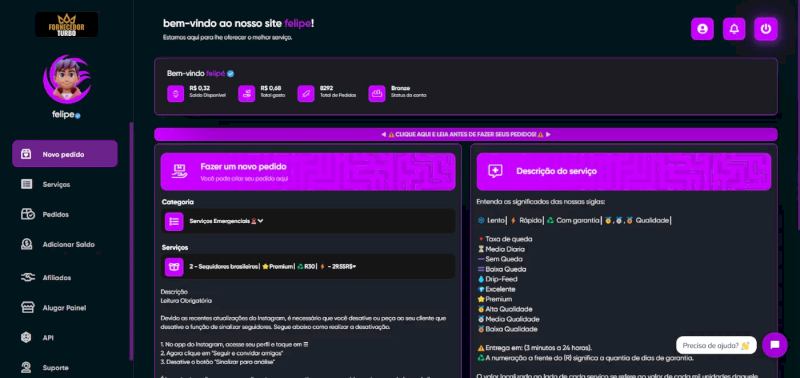Click the verified badge next to felipe
The height and width of the screenshot is (378, 800).
231,73
